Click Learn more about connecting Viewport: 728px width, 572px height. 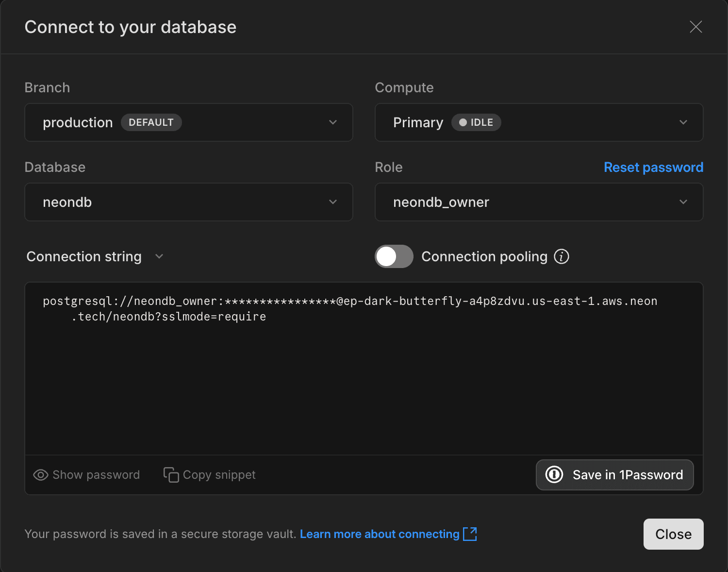[x=379, y=534]
